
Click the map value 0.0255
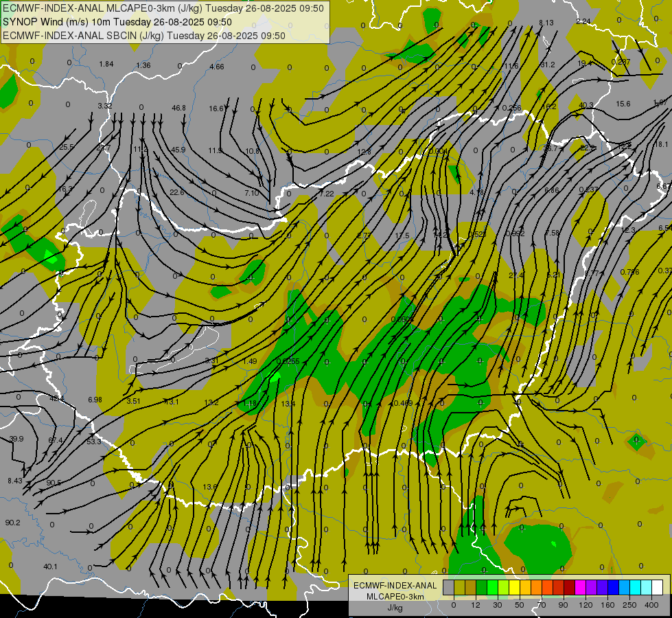point(288,362)
